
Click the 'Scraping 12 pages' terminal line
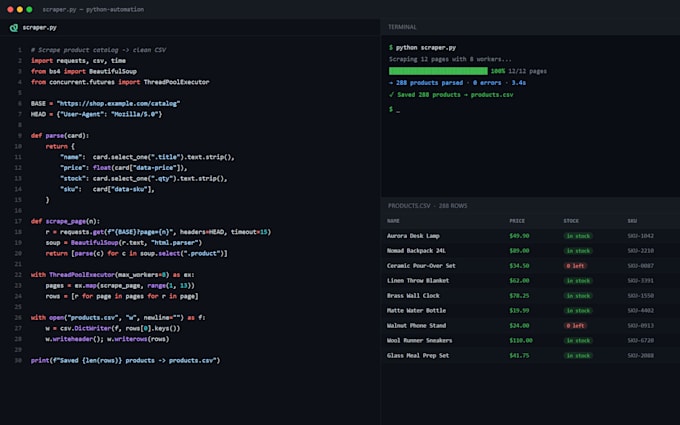[x=450, y=59]
